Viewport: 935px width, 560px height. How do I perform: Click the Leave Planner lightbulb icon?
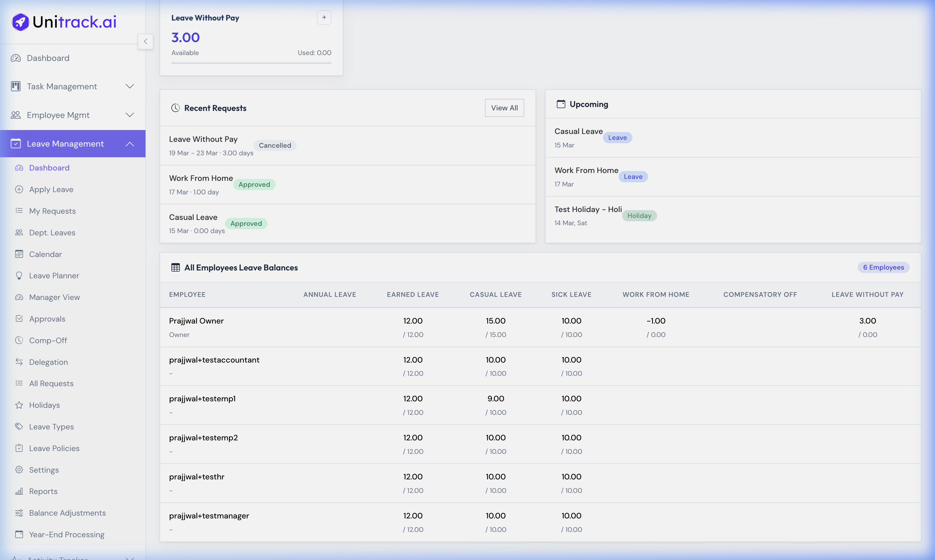(x=20, y=276)
